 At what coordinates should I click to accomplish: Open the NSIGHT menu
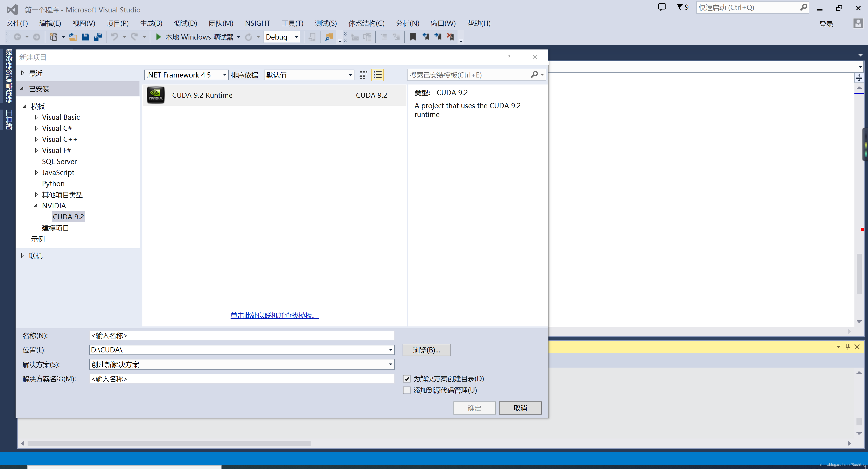257,23
